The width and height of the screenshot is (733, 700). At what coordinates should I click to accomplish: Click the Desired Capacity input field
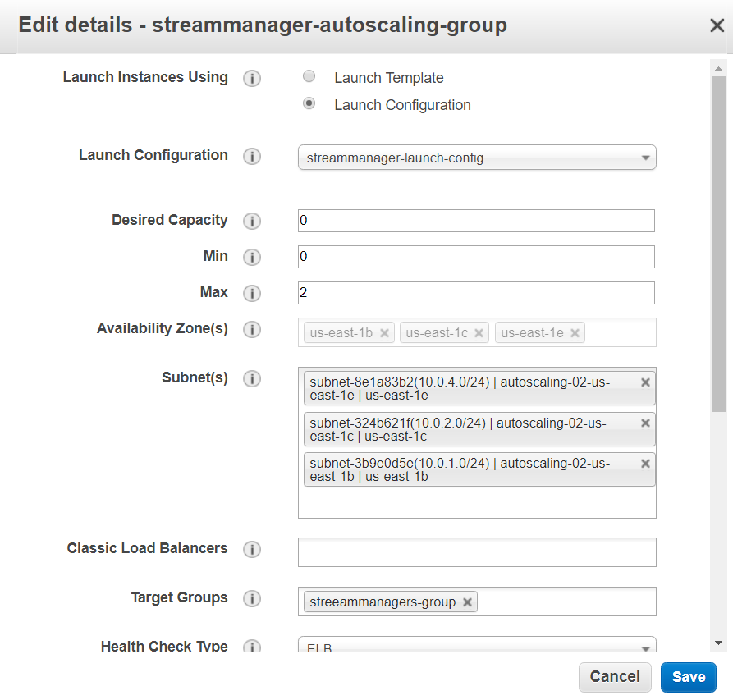pyautogui.click(x=476, y=221)
